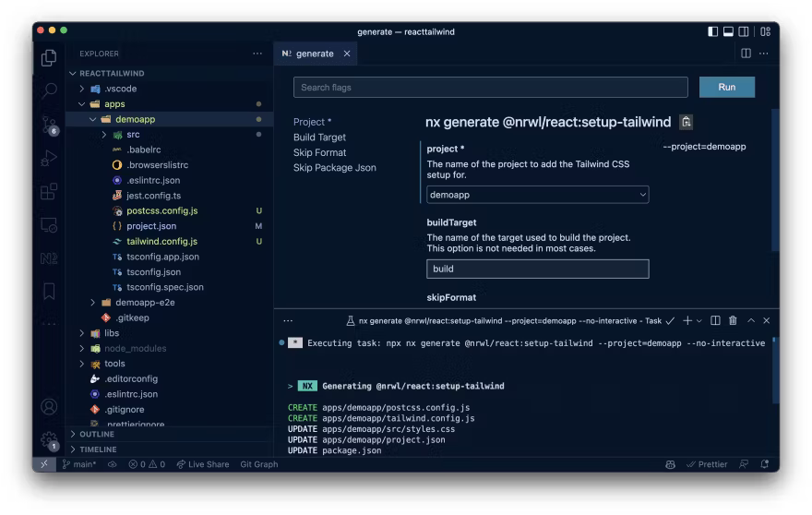The height and width of the screenshot is (515, 812).
Task: Click the notifications bell in status bar
Action: pos(764,464)
